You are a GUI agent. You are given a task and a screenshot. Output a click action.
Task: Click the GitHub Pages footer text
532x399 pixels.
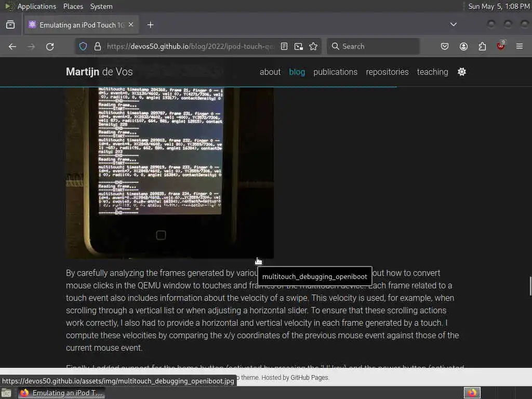point(310,378)
